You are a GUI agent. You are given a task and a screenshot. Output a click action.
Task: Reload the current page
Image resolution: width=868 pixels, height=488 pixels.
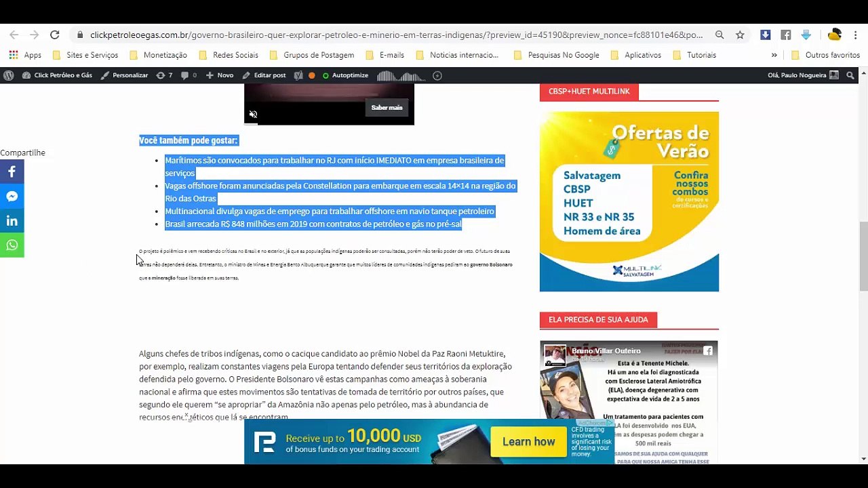click(x=55, y=35)
